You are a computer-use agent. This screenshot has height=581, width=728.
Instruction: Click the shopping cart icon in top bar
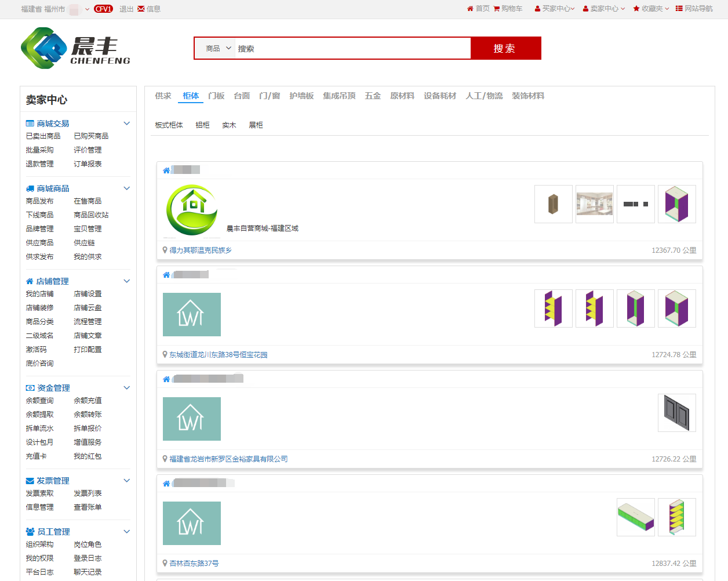point(497,9)
